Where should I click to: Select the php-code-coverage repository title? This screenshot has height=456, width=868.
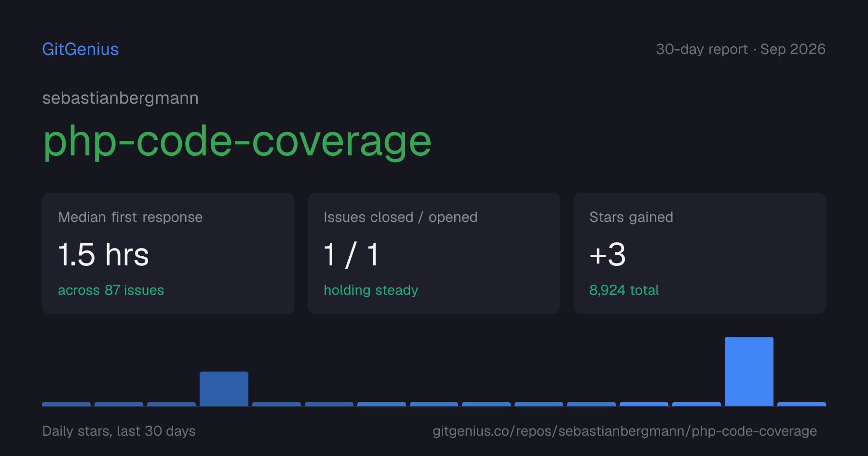pyautogui.click(x=237, y=141)
